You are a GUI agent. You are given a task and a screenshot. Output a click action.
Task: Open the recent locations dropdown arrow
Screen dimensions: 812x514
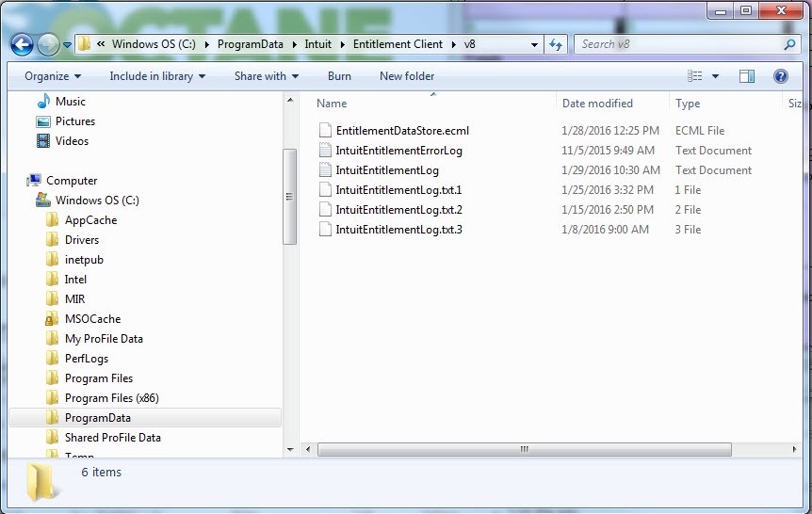click(67, 45)
